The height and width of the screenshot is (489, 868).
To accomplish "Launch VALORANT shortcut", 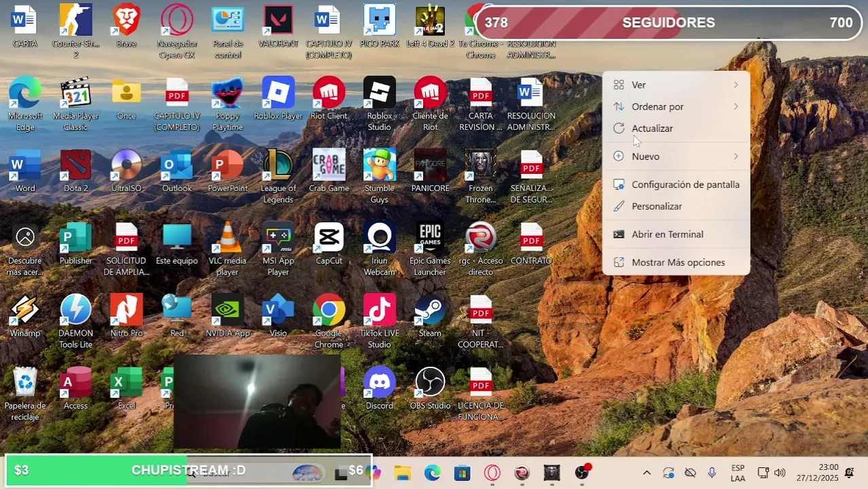I will [278, 27].
